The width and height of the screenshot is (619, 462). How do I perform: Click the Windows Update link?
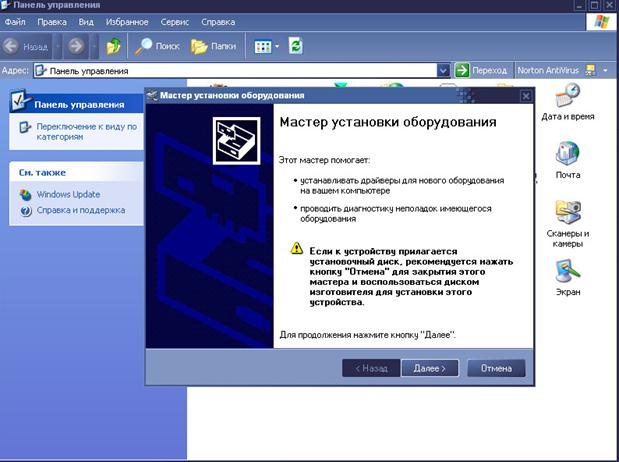pos(67,194)
